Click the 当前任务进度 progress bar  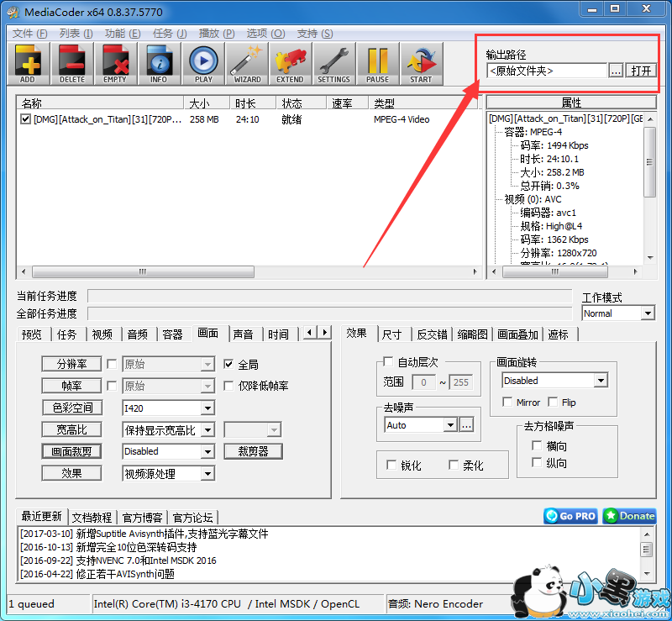(329, 296)
